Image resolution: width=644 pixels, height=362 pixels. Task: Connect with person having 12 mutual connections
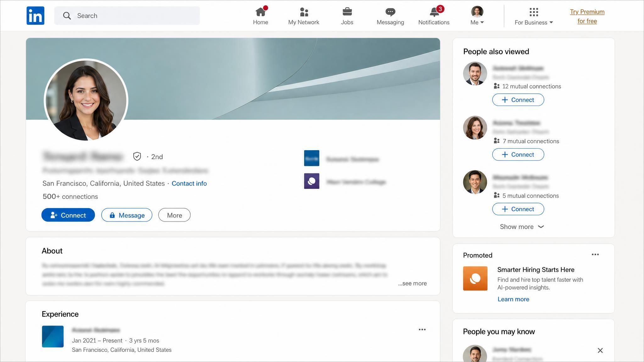[518, 100]
